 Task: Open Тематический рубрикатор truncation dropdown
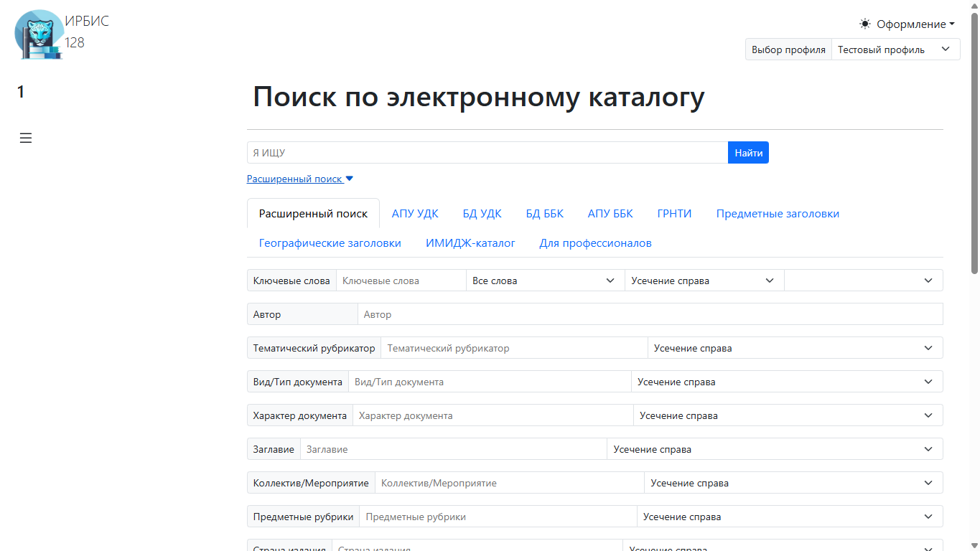click(x=795, y=348)
